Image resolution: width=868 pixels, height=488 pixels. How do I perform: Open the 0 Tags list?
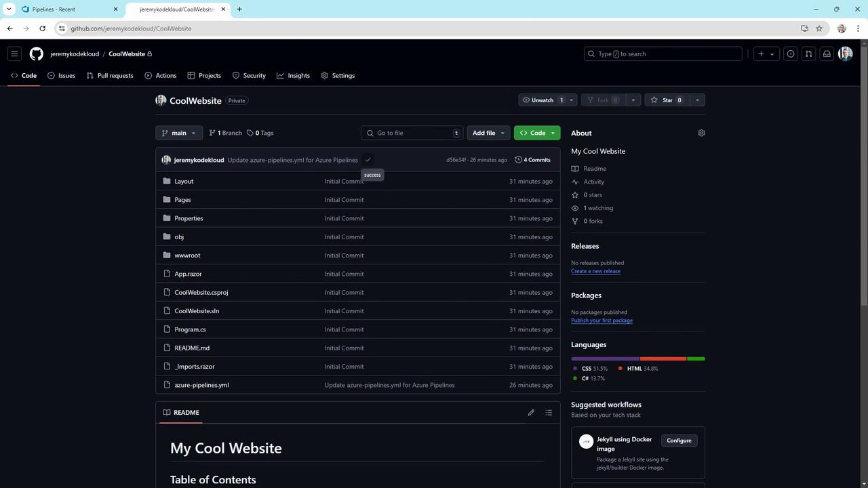tap(260, 133)
